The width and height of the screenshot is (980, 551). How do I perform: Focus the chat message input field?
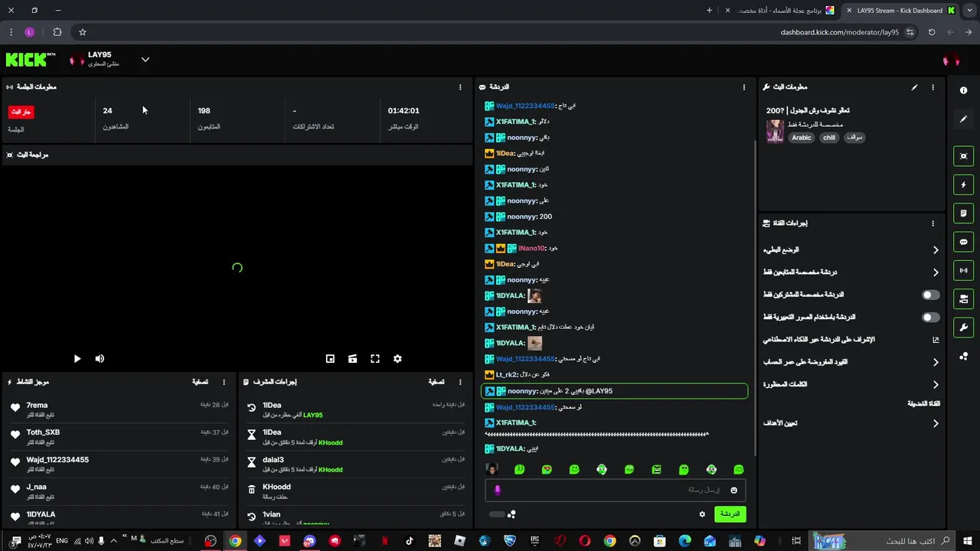616,491
